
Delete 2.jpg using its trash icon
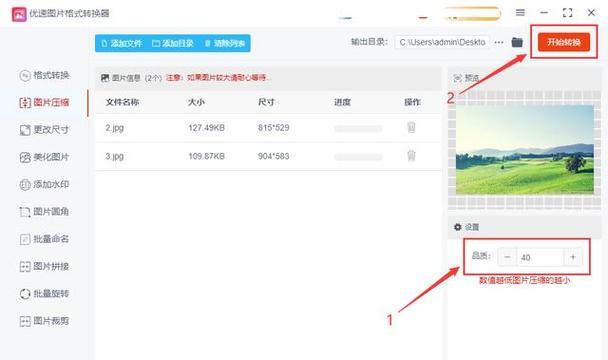click(x=411, y=127)
